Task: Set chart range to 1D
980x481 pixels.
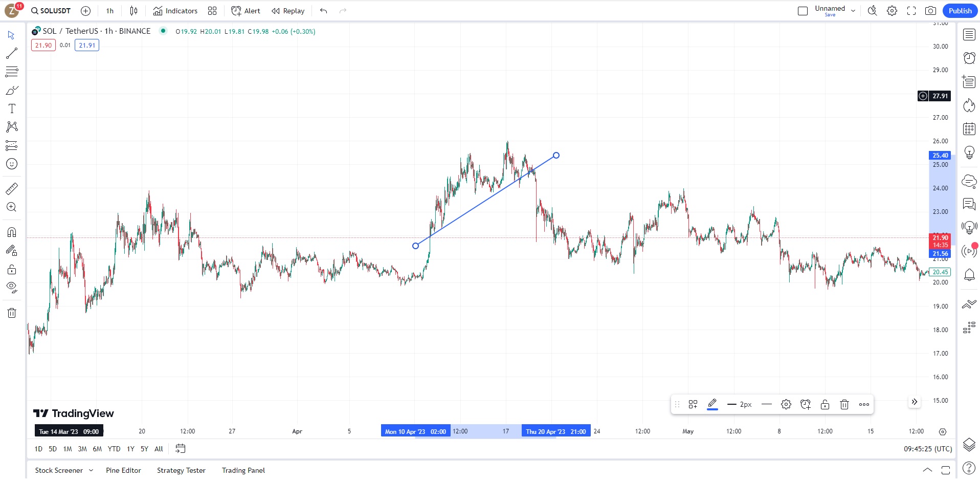Action: pos(38,449)
